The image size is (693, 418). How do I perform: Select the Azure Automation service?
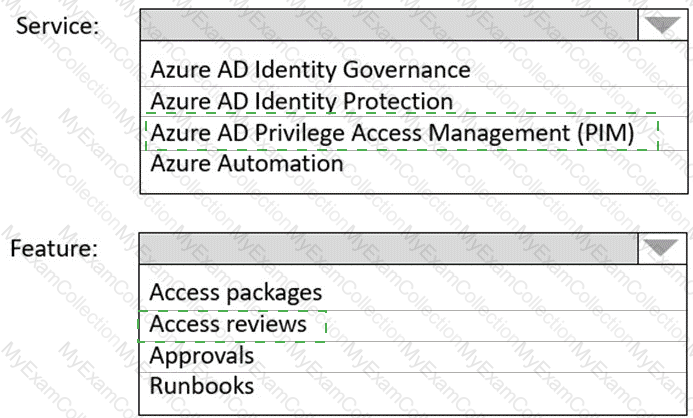246,162
